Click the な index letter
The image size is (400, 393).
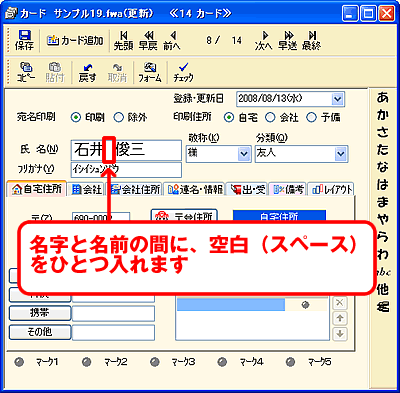(x=383, y=167)
